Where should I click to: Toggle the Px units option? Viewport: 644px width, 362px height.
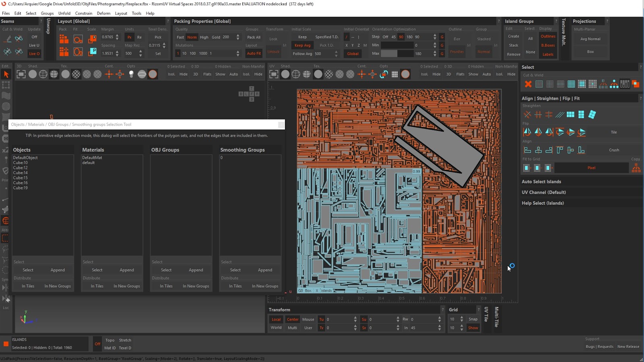129,37
